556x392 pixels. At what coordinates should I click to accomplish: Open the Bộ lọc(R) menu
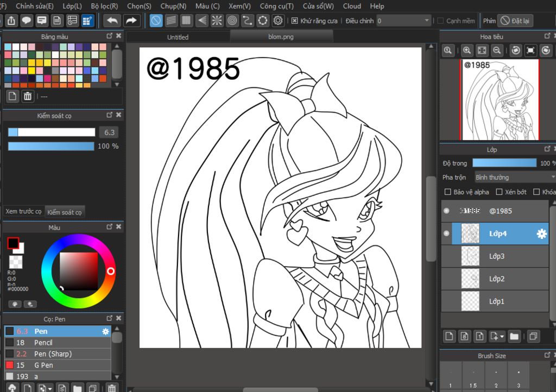[104, 6]
